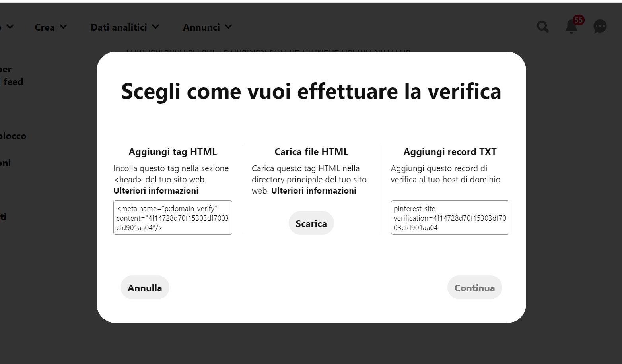Open the messages chat bubble icon
The image size is (622, 364).
(600, 27)
